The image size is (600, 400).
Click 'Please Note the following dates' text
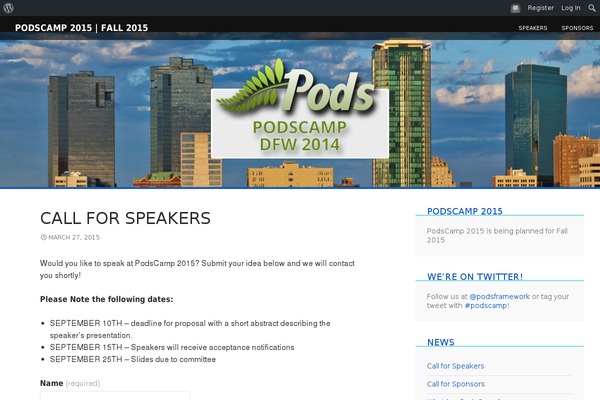(x=106, y=299)
